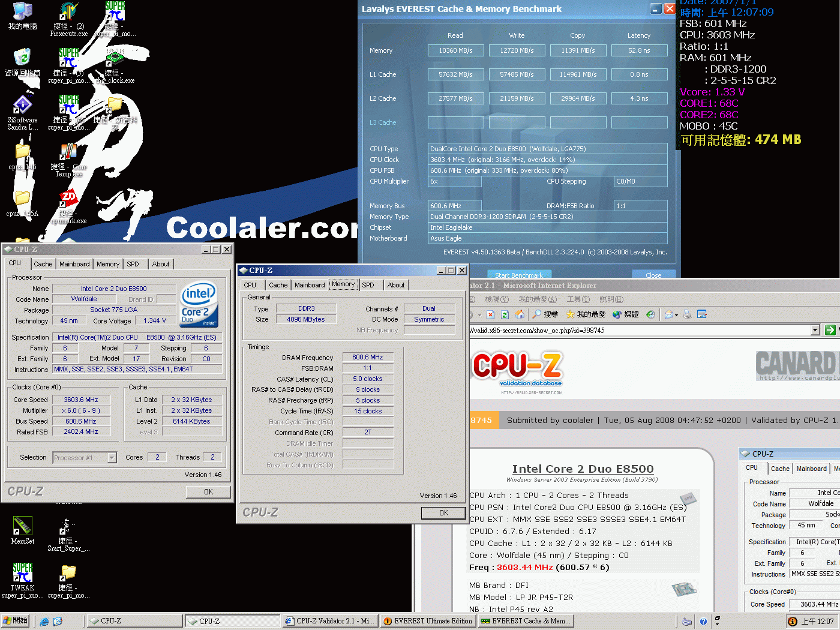Open the Media (媒體) toolbar button

625,314
